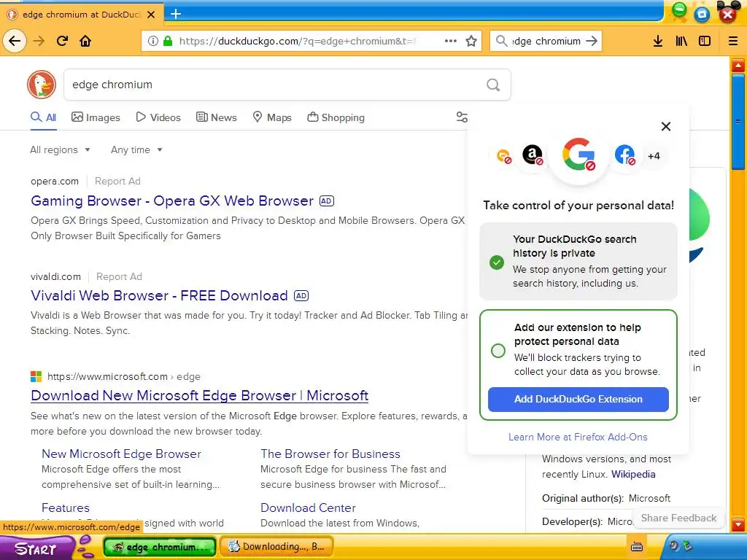Image resolution: width=747 pixels, height=560 pixels.
Task: Close the edge chromium tab
Action: pos(151,15)
